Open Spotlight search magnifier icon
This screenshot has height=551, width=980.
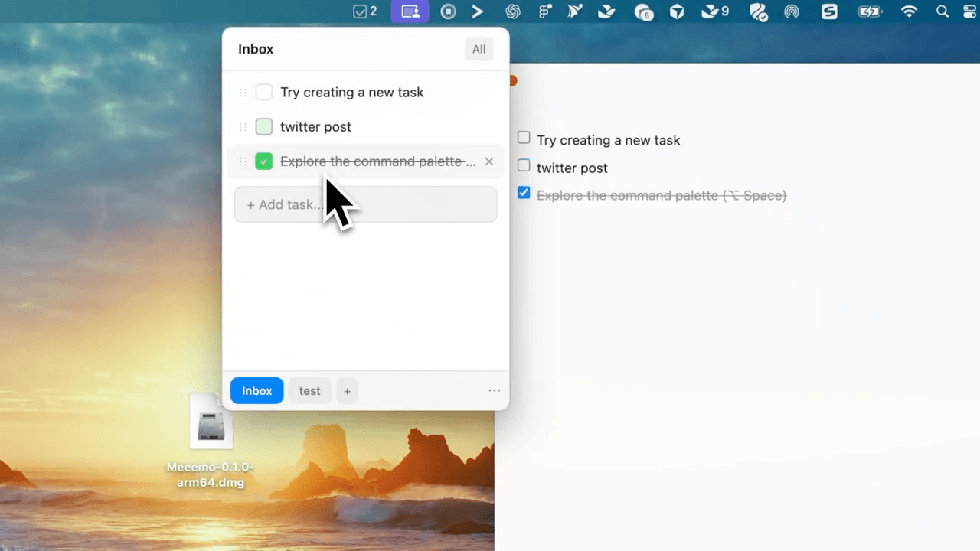942,11
